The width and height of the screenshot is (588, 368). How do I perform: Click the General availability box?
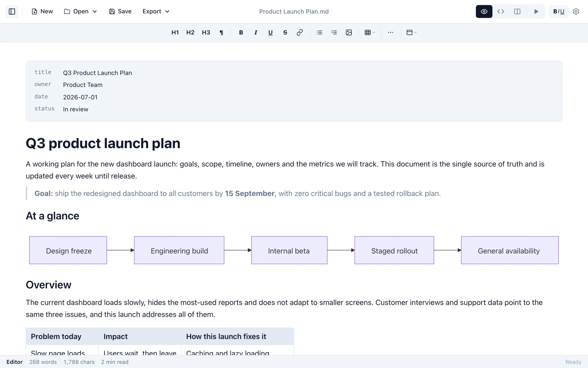tap(510, 250)
